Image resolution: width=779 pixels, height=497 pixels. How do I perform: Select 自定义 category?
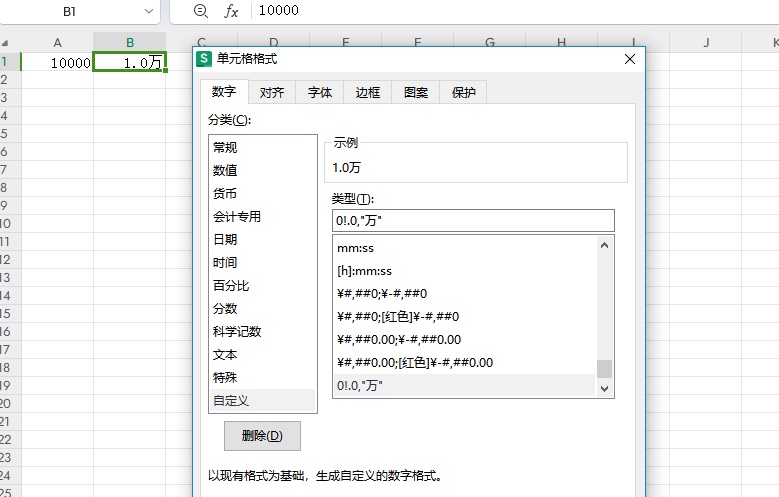point(262,401)
